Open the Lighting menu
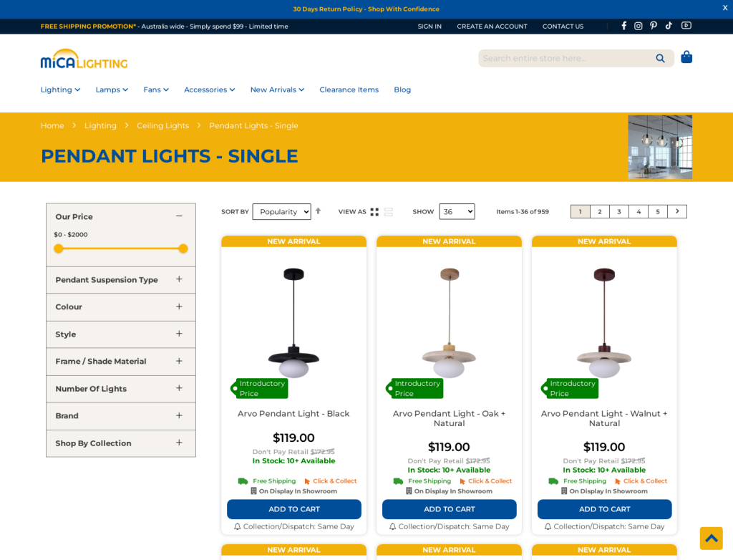Screen dimensions: 733x560 [60, 90]
